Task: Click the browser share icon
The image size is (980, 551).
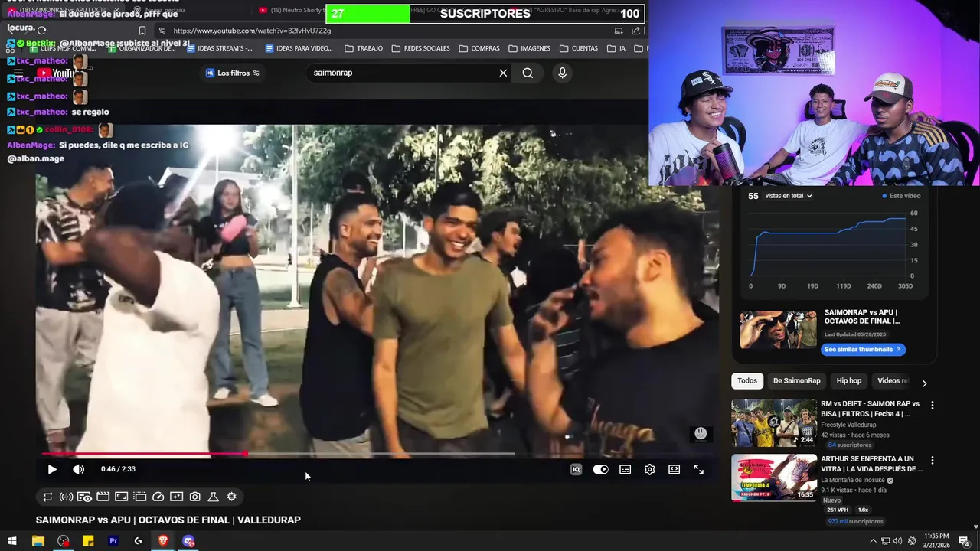Action: click(636, 31)
